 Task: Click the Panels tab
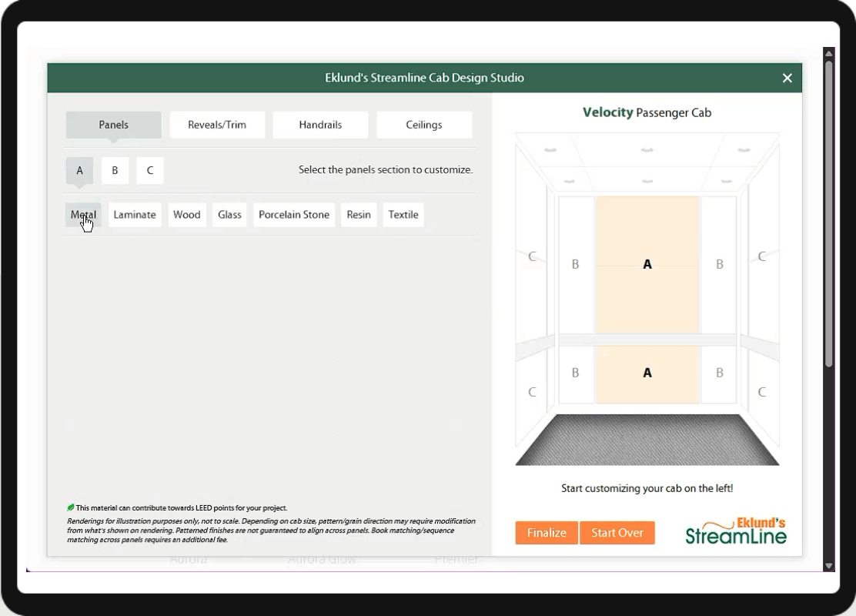pyautogui.click(x=114, y=125)
